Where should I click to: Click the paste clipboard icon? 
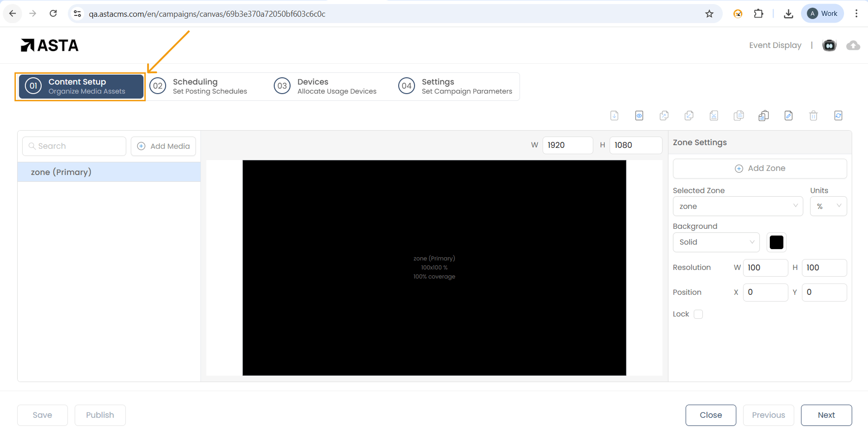click(x=763, y=116)
